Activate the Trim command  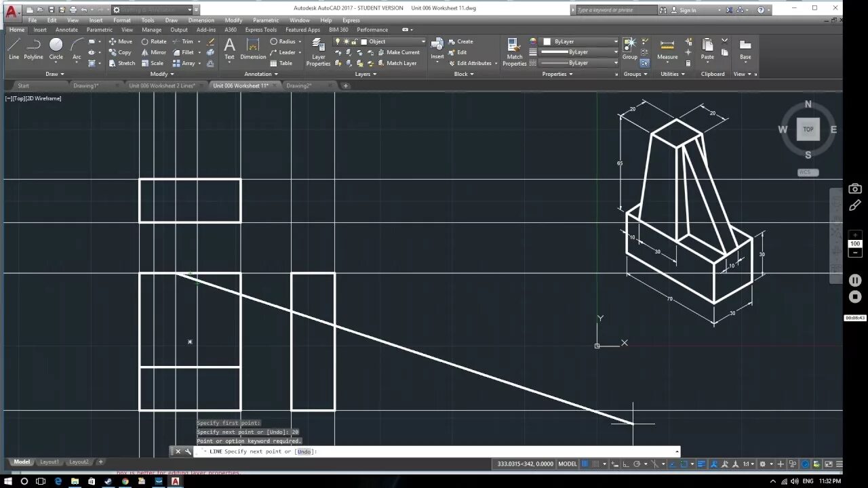tap(183, 41)
